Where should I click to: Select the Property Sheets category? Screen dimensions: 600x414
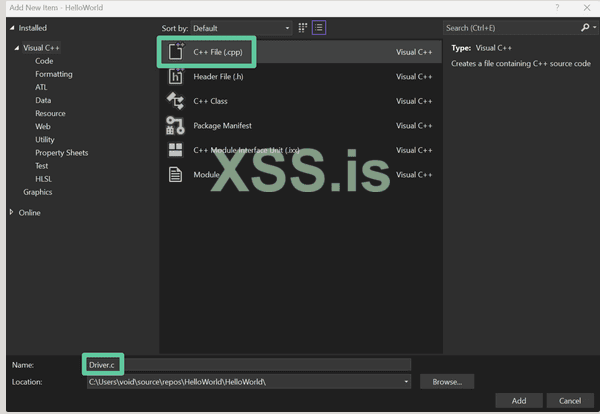click(x=62, y=153)
